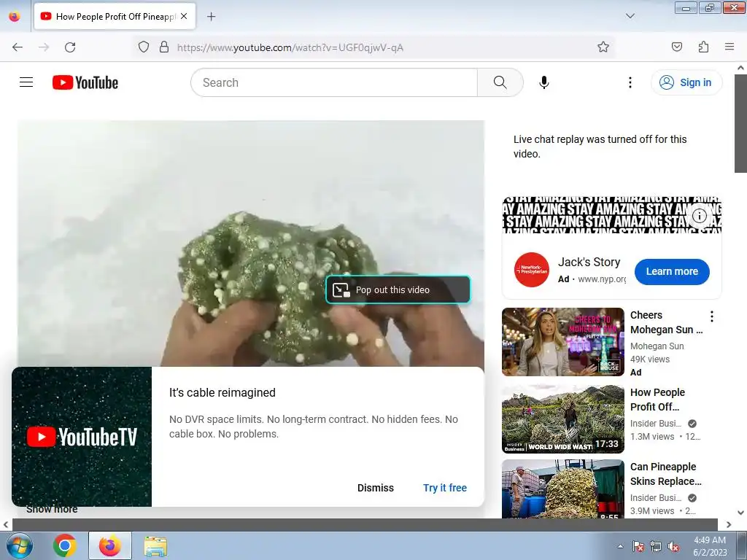Viewport: 747px width, 560px height.
Task: Dismiss the YouTube TV promo
Action: (x=376, y=488)
